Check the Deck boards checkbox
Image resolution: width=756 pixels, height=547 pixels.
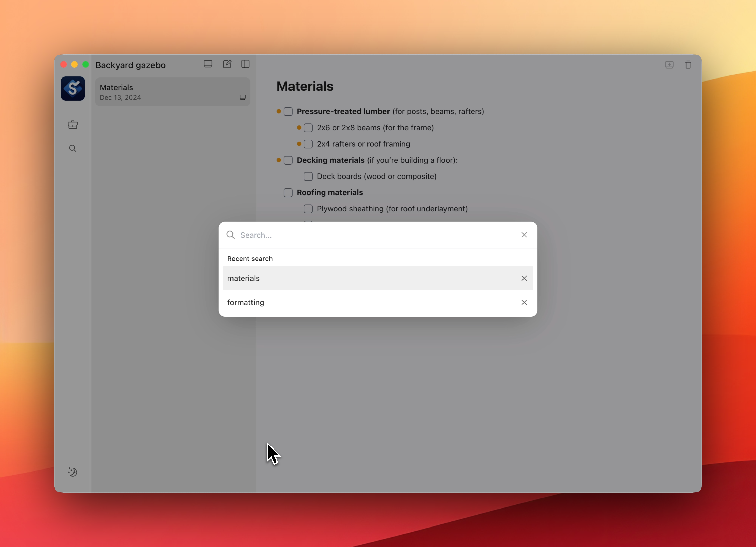pos(308,176)
